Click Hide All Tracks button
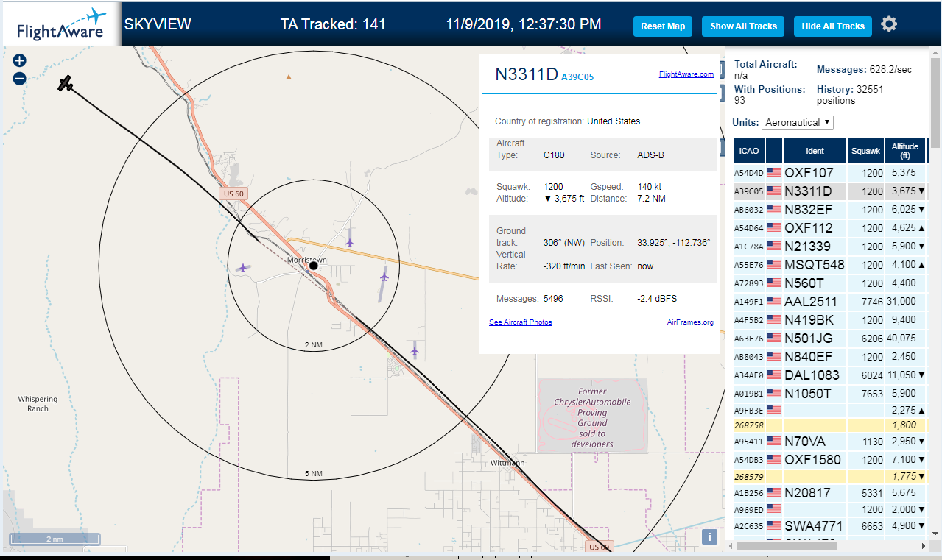Viewport: 942px width, 560px height. 833,26
